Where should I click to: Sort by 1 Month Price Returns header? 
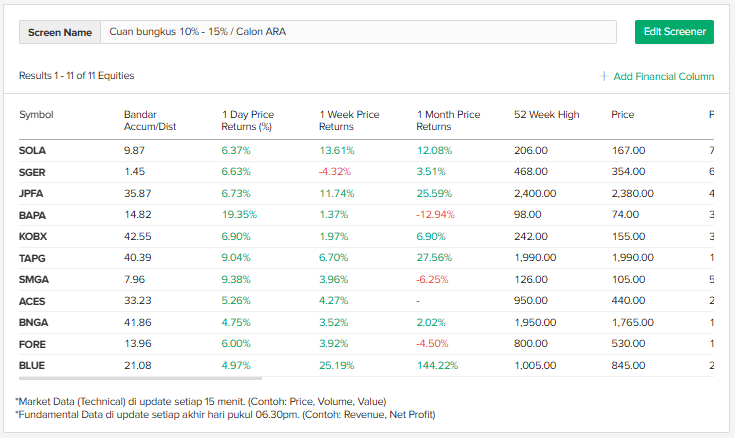click(x=448, y=121)
